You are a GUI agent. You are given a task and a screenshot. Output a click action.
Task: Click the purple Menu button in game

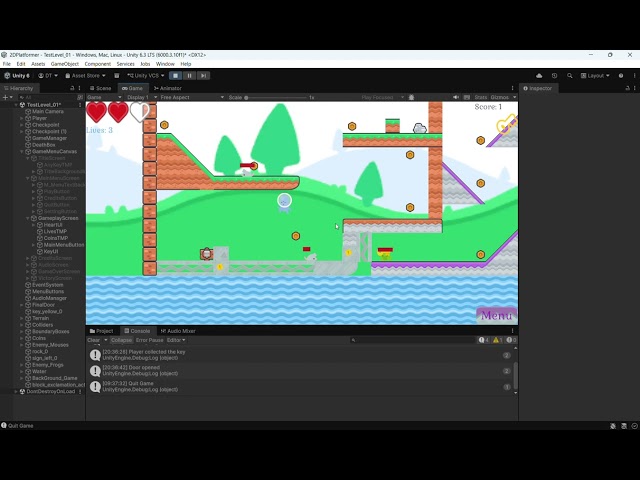496,316
